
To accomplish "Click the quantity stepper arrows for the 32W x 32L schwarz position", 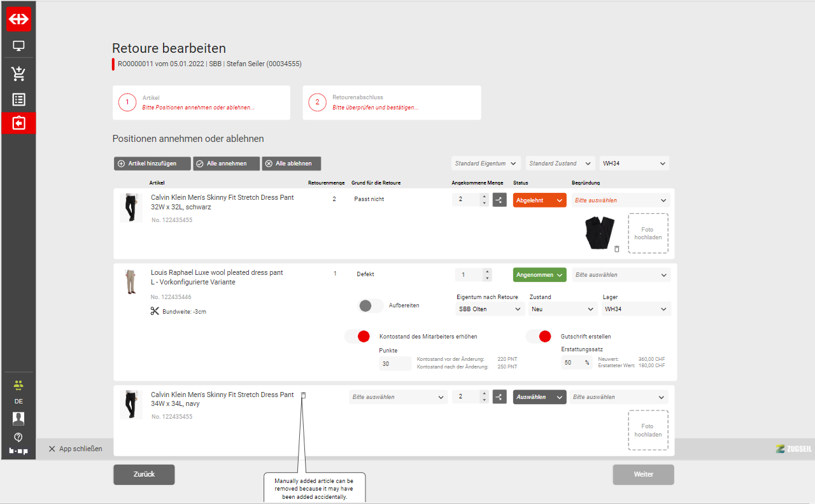I will [x=485, y=200].
